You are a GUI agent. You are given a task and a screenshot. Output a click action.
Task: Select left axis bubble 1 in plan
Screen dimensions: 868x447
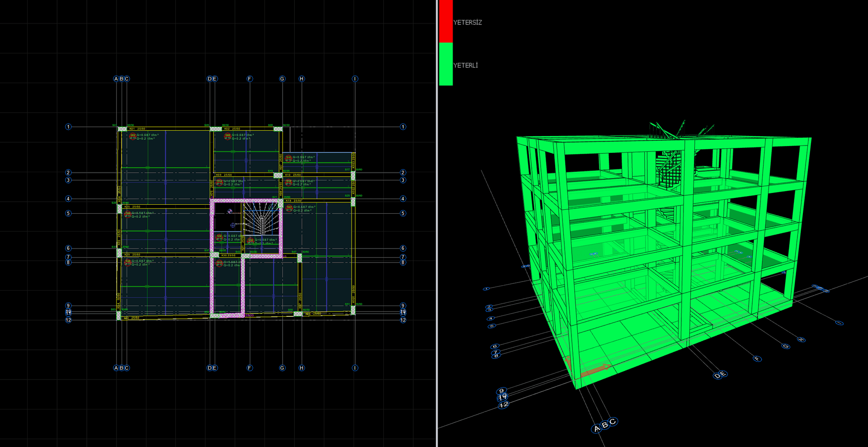click(x=68, y=127)
